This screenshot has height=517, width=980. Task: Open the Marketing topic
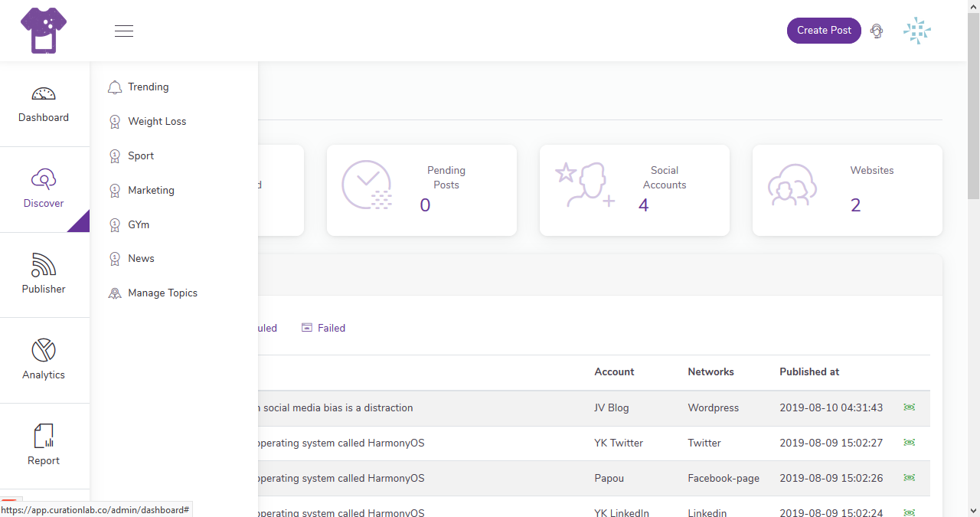[x=151, y=191]
